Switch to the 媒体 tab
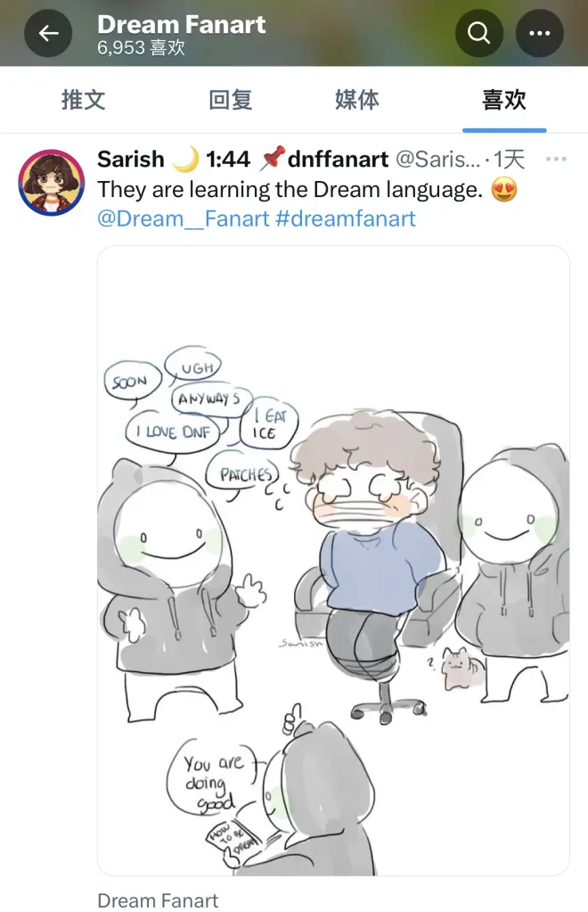 356,100
